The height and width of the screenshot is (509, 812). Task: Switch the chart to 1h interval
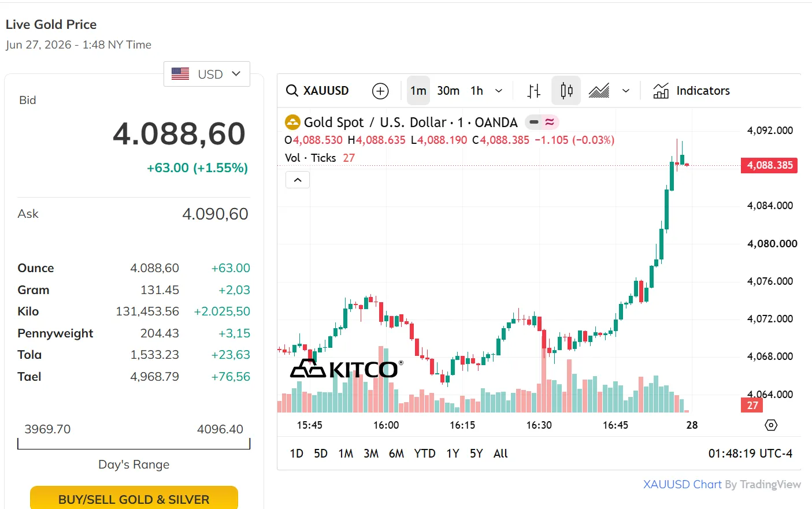coord(477,91)
